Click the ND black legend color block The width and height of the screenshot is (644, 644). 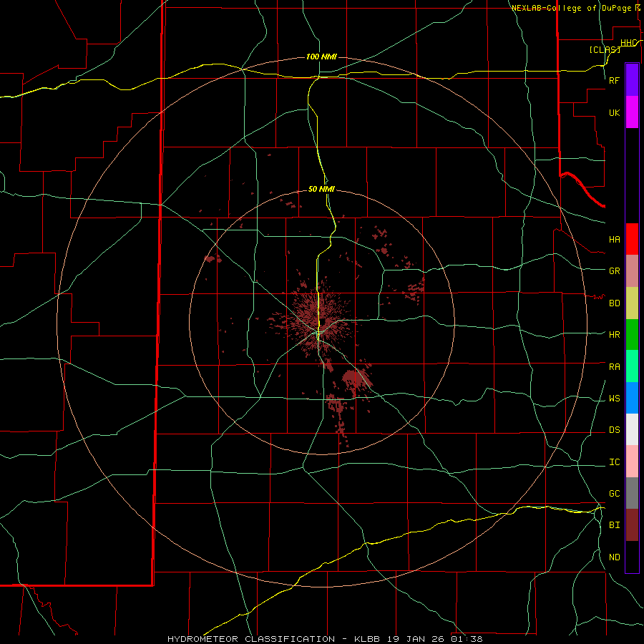[x=632, y=557]
